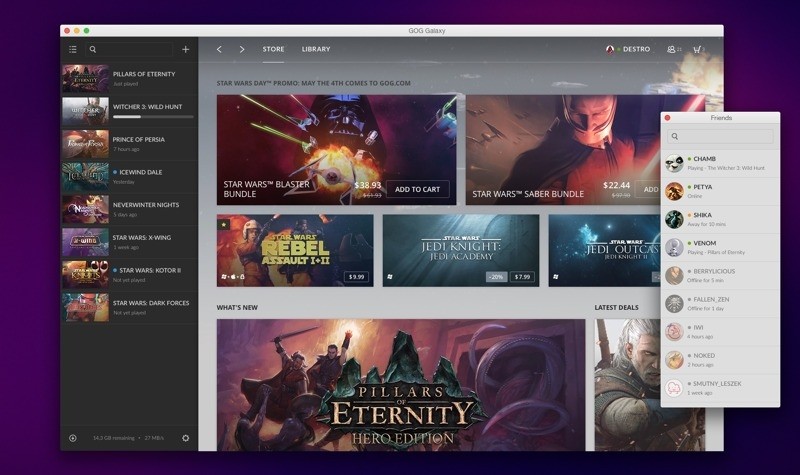Go forward with the right arrow
This screenshot has width=800, height=475.
(242, 49)
